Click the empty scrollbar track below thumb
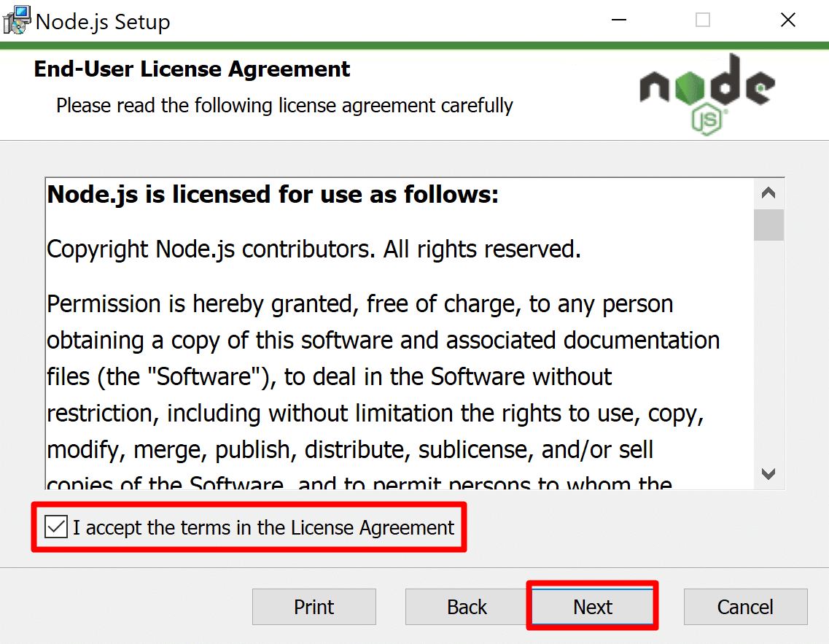 click(768, 350)
